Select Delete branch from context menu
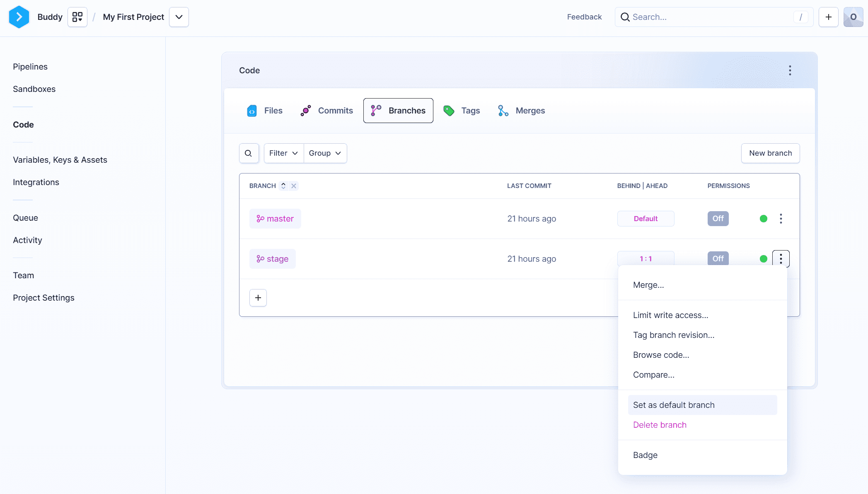Screen dimensions: 868x494 coord(660,425)
